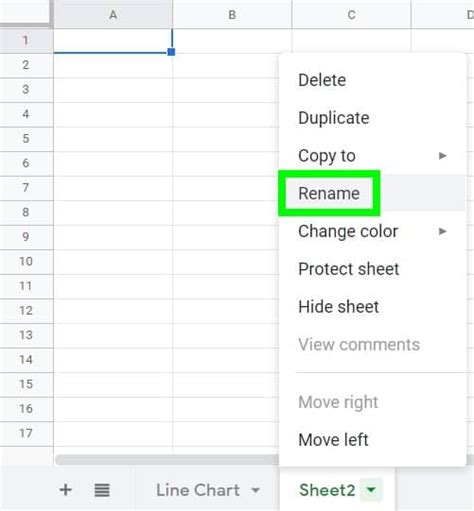The height and width of the screenshot is (511, 474).
Task: Click the Add Sheet plus icon
Action: 66,490
